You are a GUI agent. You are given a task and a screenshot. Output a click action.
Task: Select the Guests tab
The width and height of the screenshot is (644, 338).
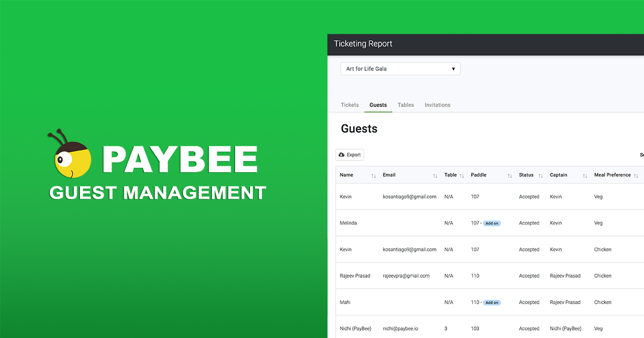[x=378, y=105]
